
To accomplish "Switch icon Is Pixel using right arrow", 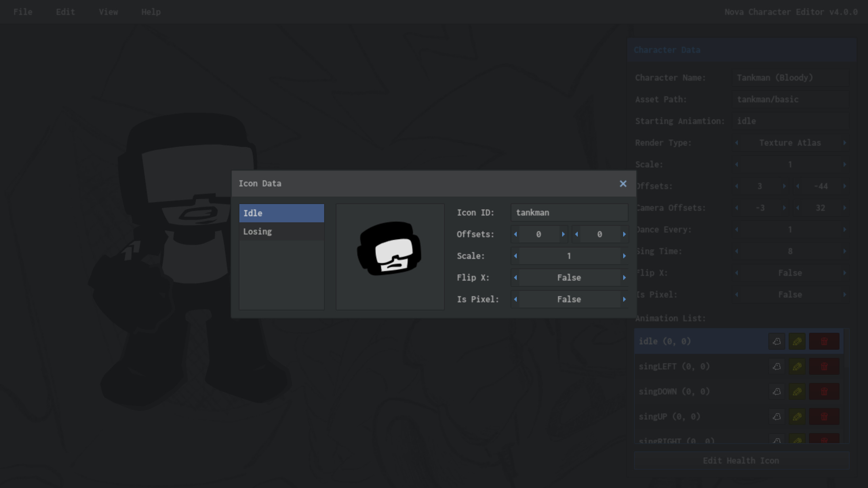I will 624,299.
